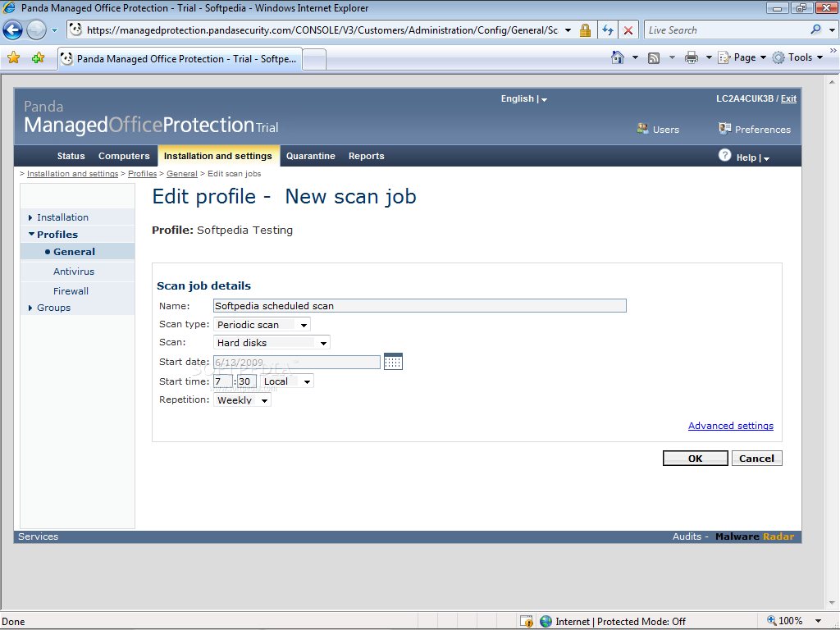Open the Reports tab
Viewport: 840px width, 630px height.
367,156
